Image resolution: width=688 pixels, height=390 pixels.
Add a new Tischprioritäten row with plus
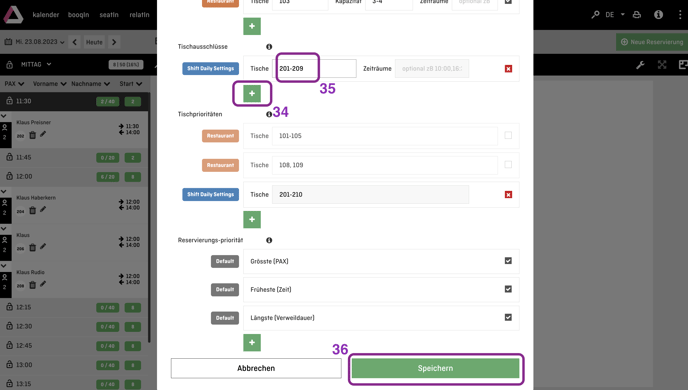pos(252,219)
